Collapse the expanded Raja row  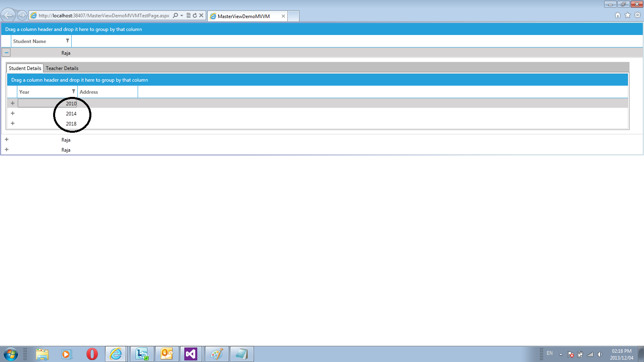[x=6, y=53]
